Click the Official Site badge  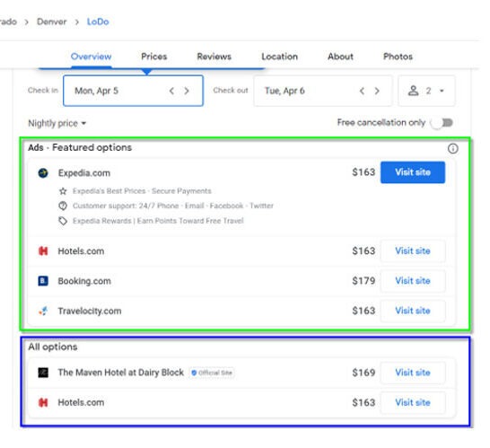[212, 373]
